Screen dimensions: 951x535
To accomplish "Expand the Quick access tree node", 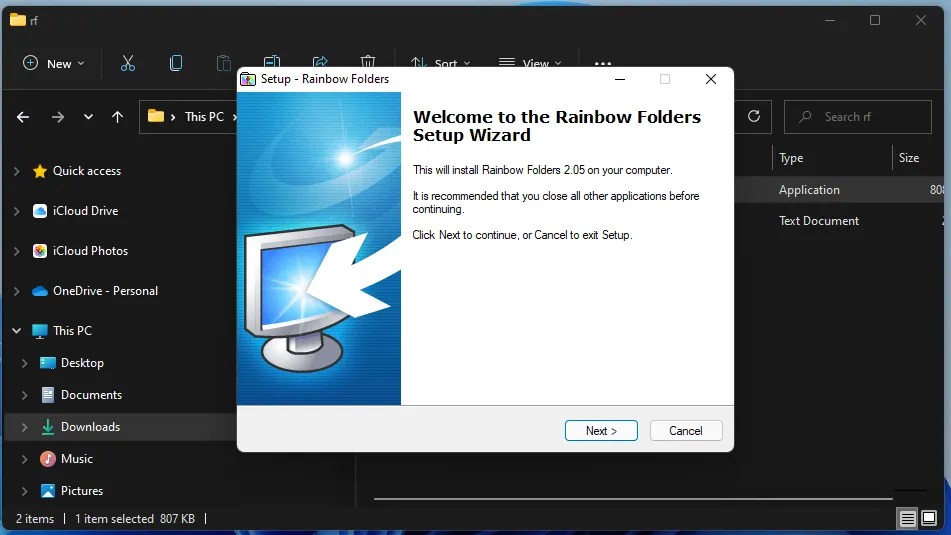I will tap(17, 172).
